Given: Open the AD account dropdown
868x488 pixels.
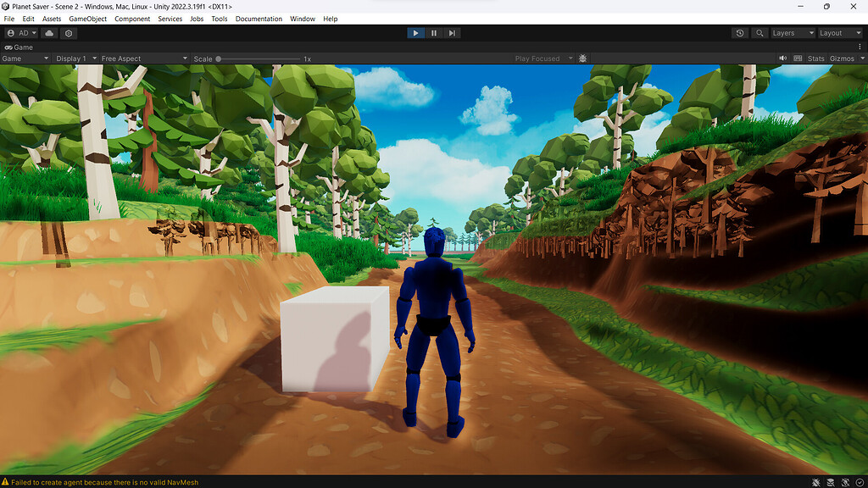Looking at the screenshot, I should click(x=21, y=32).
